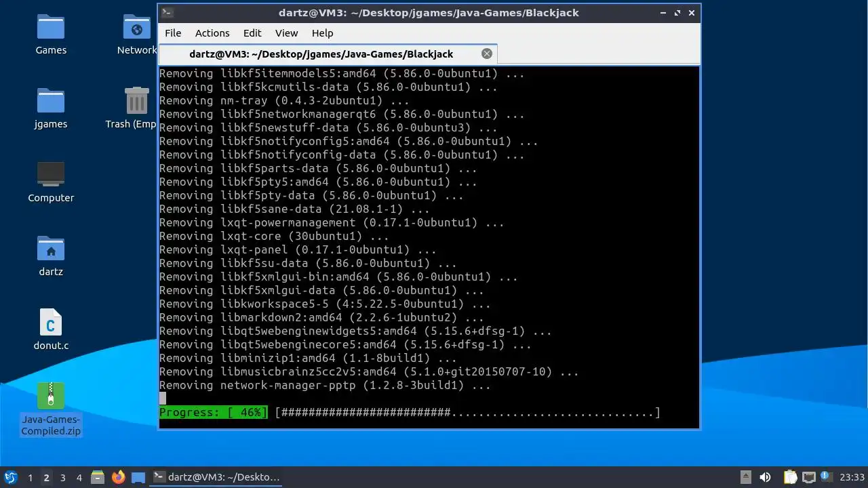Click the line 'Removing libkf5networkmanagerqt6'
The height and width of the screenshot is (488, 868).
[x=342, y=114]
